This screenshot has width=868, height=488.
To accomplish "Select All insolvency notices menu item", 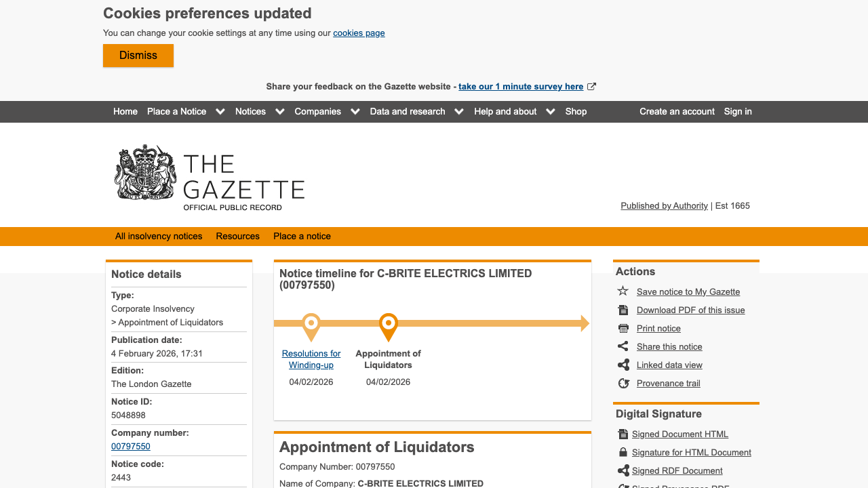I will pyautogui.click(x=159, y=236).
